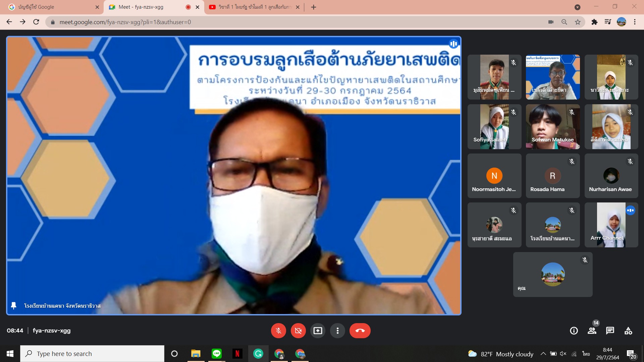Click Arrr Channel participant tile

pos(611,225)
